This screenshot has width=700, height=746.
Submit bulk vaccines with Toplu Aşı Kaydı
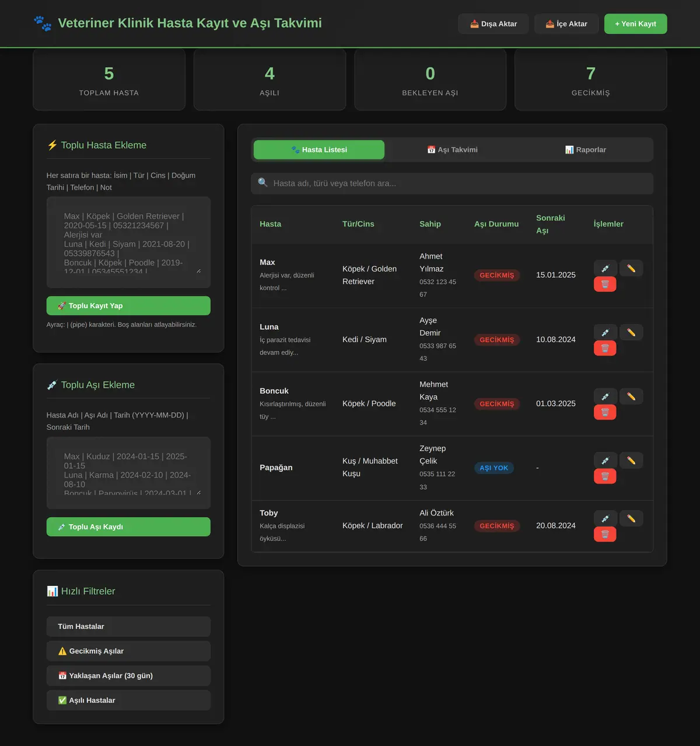(x=128, y=527)
